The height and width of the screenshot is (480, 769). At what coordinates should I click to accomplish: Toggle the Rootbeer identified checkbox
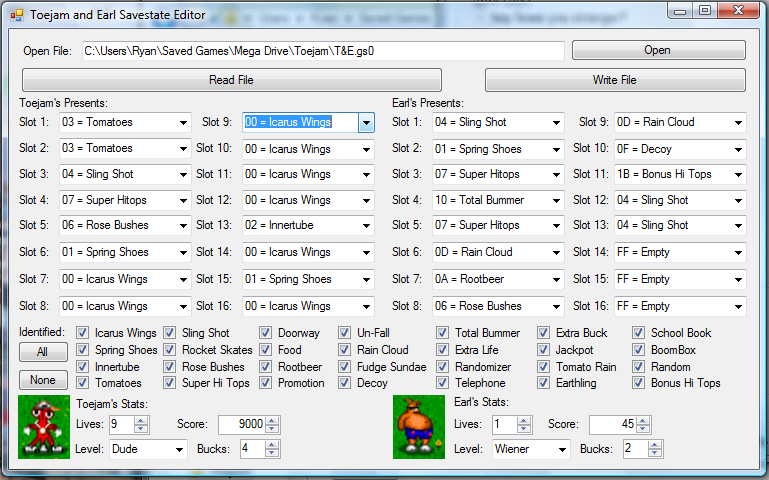point(265,367)
